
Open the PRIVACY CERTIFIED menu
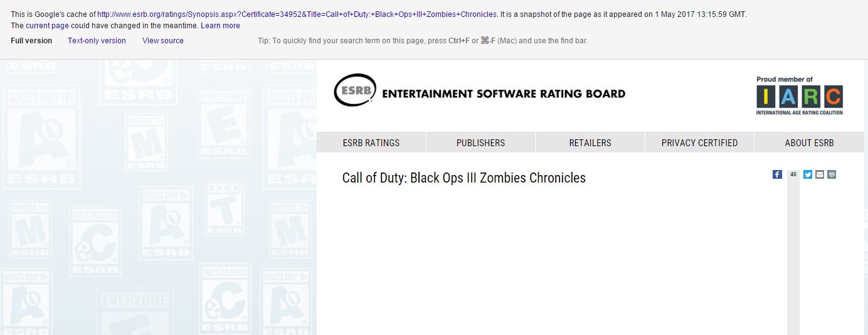pyautogui.click(x=699, y=142)
